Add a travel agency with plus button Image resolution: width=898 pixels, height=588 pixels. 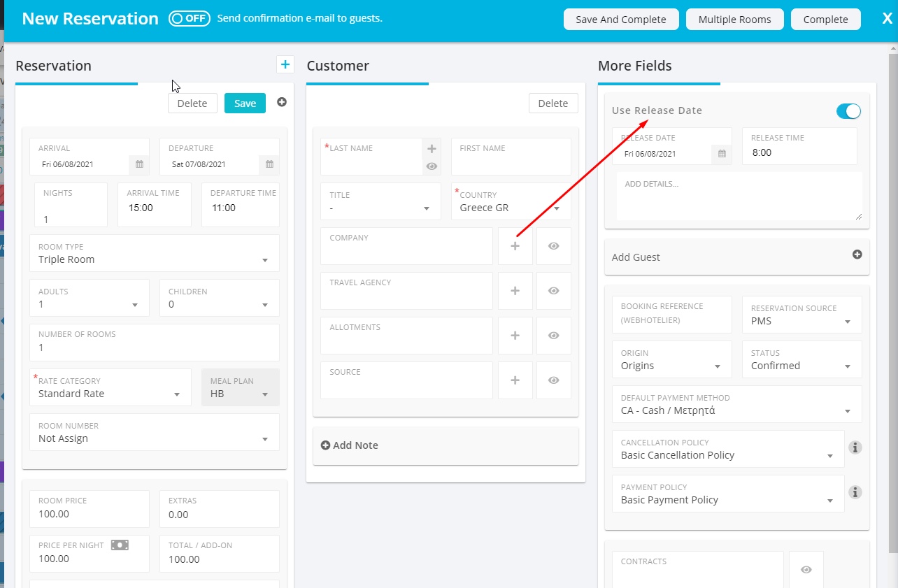coord(515,291)
